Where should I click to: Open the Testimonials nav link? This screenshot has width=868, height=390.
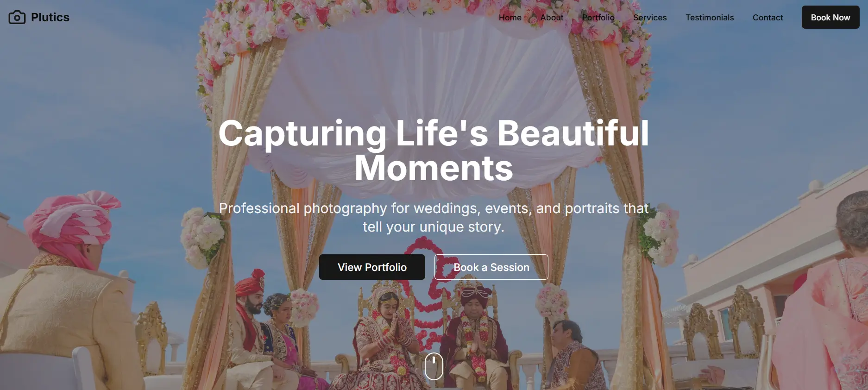point(710,18)
